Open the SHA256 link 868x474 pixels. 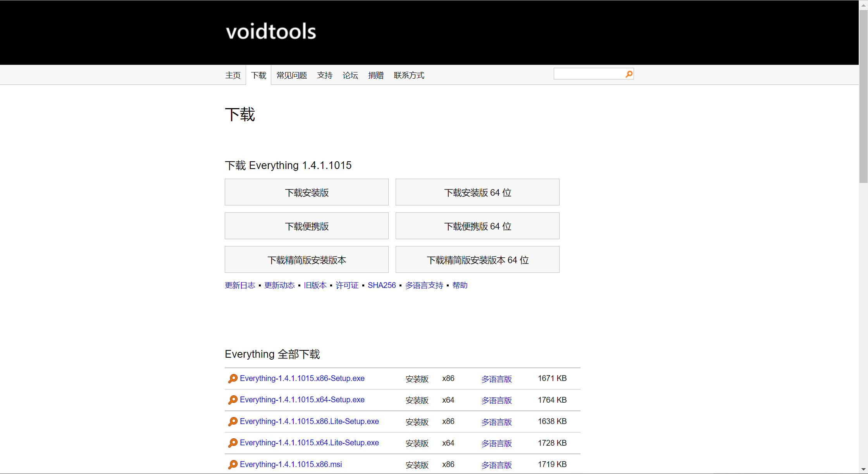[x=382, y=285]
